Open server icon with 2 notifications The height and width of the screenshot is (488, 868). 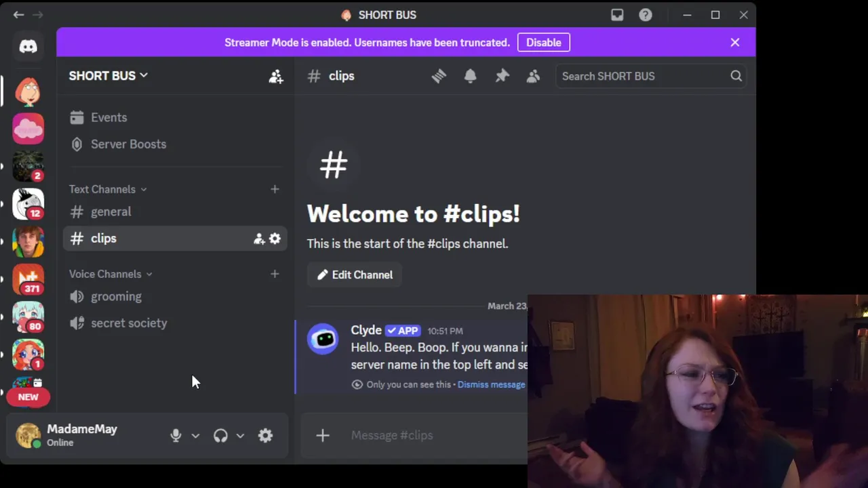pos(28,167)
